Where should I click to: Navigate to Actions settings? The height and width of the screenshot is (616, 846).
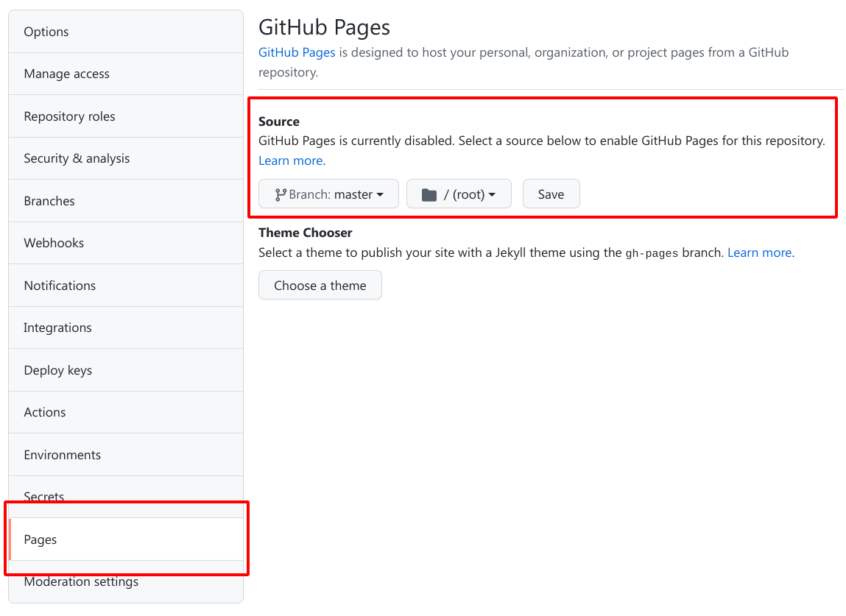tap(44, 412)
